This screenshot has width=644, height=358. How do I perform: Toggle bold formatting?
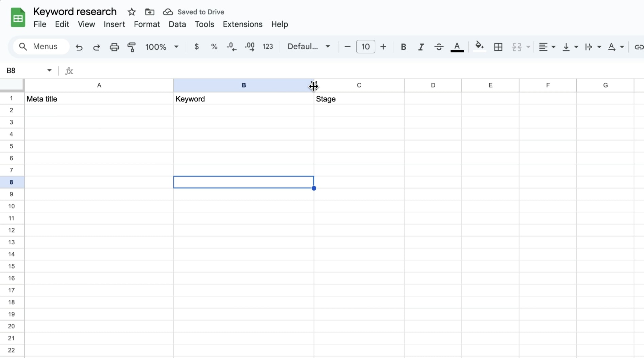[x=403, y=47]
